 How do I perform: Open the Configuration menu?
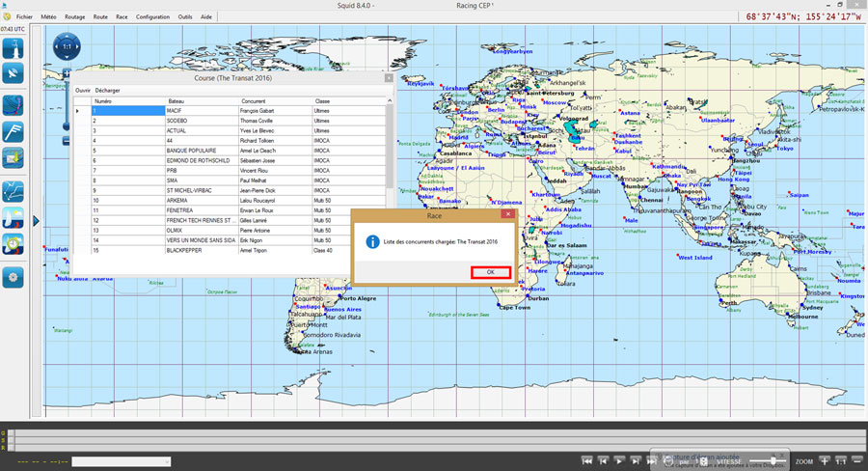[152, 16]
